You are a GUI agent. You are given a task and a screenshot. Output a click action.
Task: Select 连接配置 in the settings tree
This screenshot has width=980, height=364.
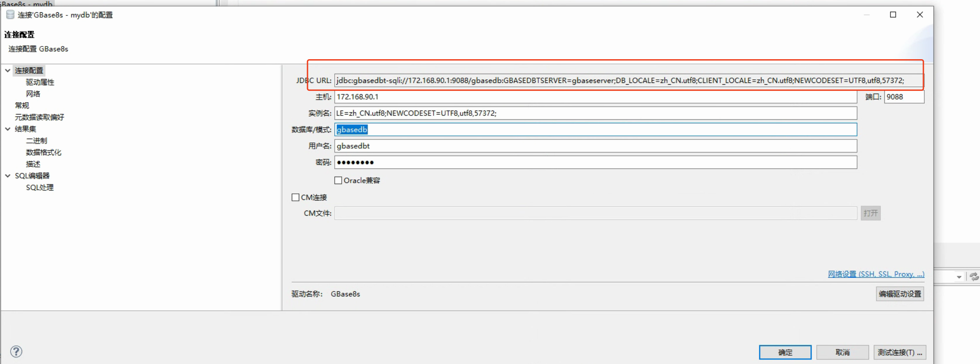click(29, 70)
